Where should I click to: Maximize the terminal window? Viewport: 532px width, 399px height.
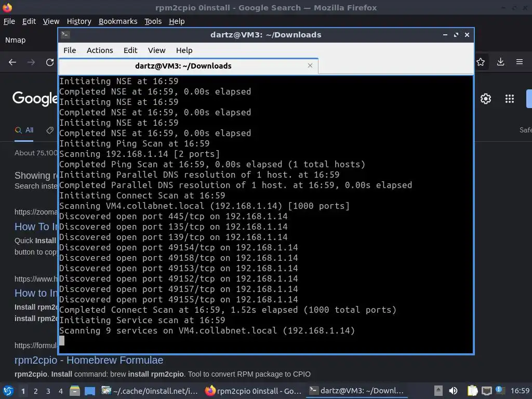pyautogui.click(x=456, y=35)
